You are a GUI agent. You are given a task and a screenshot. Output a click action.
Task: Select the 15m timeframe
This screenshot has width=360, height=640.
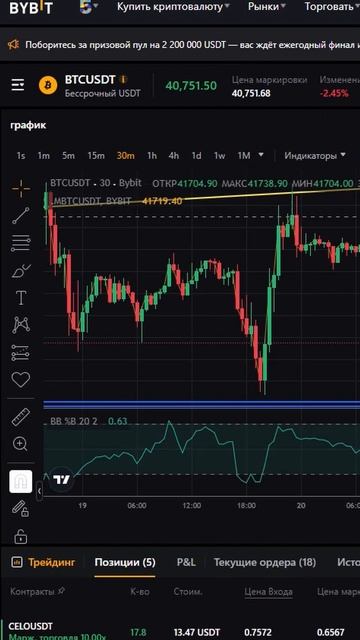point(96,156)
